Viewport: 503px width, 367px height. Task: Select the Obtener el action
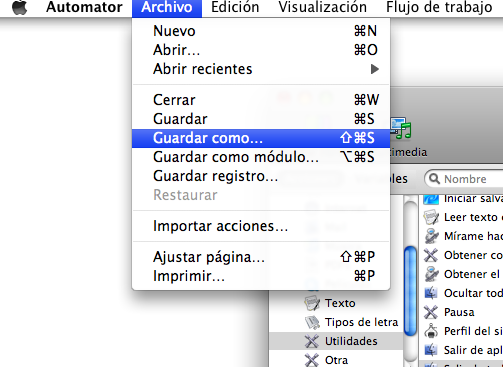click(x=461, y=274)
